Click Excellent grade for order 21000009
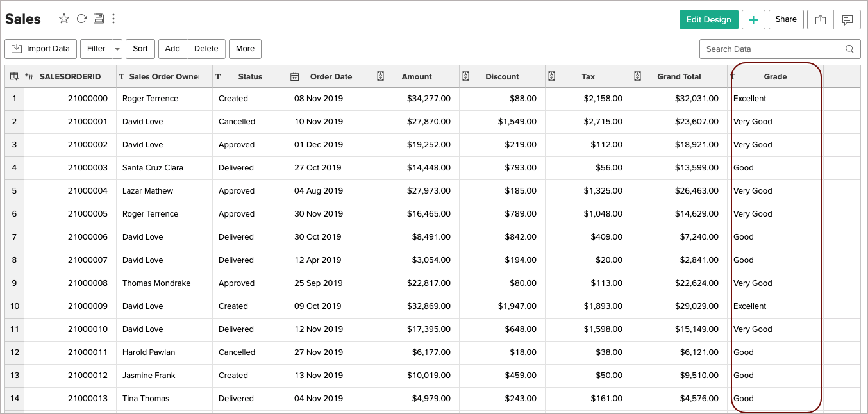 [775, 306]
